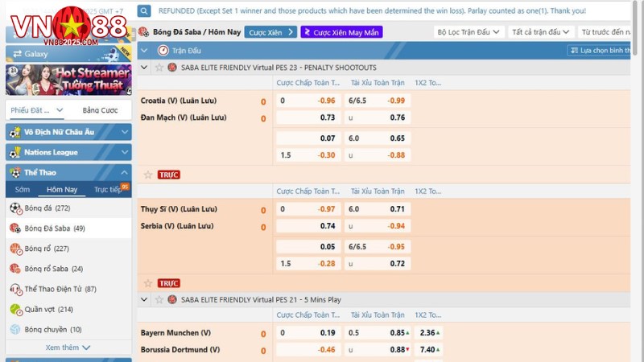The image size is (644, 362).
Task: Open the Tất cả trận đấu dropdown
Action: click(540, 32)
